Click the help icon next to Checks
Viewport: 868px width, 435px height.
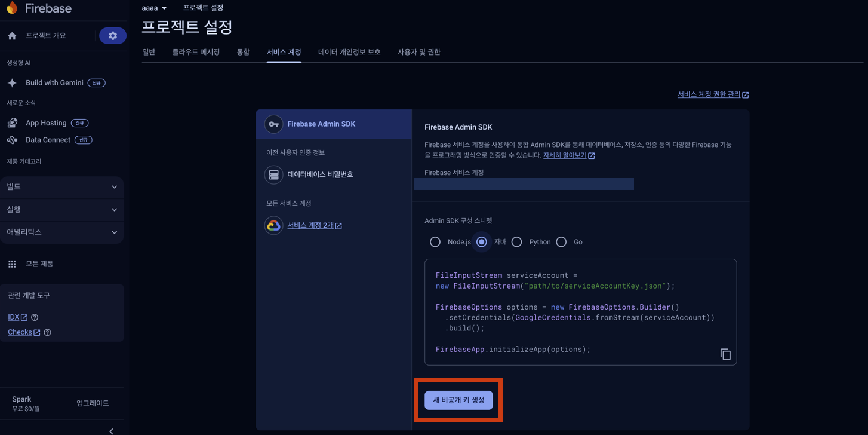[x=47, y=333]
